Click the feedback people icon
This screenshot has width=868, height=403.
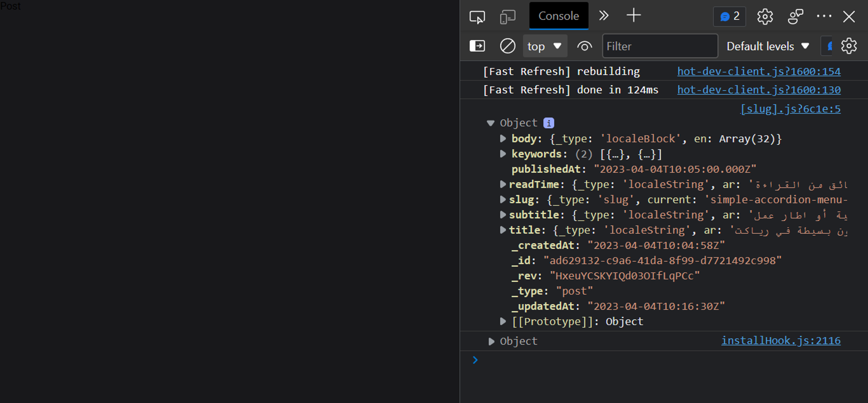(x=795, y=16)
